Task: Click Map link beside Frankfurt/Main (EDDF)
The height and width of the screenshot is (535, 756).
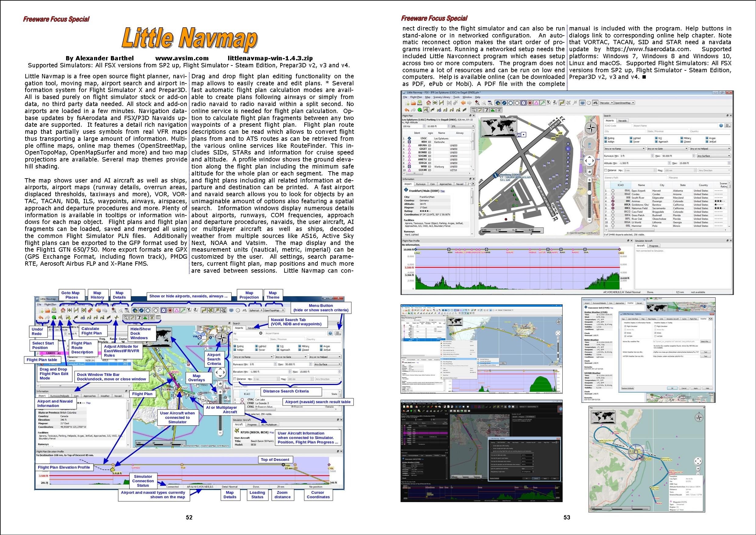Action: coord(443,191)
